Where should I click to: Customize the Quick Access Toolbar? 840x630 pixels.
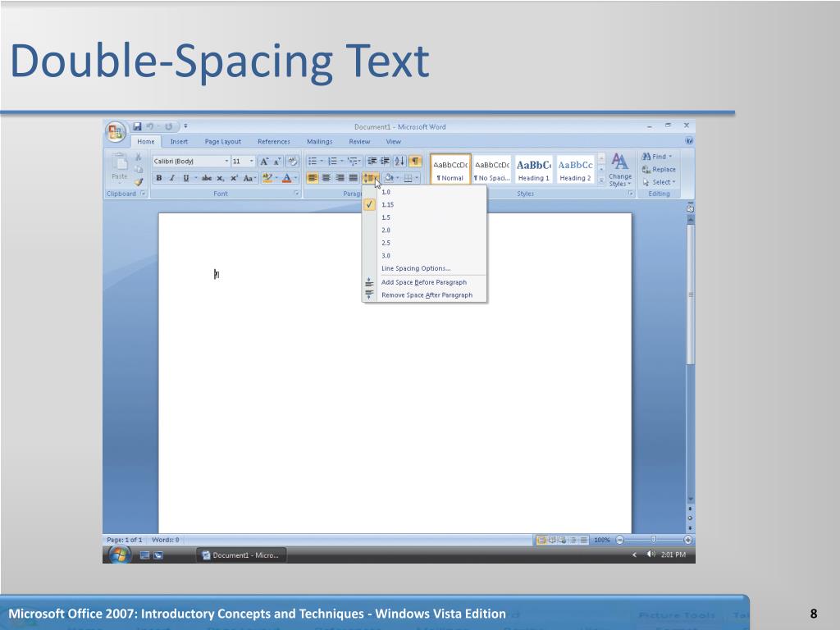(x=185, y=126)
